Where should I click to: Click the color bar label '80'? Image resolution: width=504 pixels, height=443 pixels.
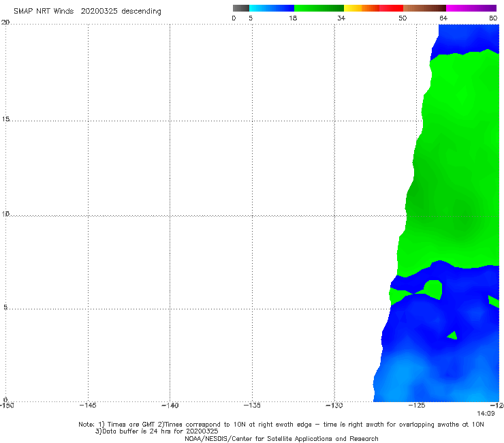[x=493, y=18]
